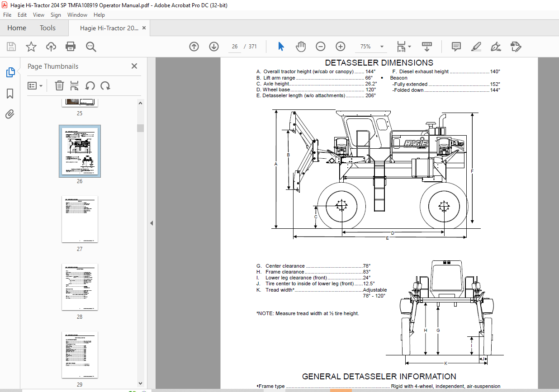Click the 'Diesel exhaust height' line
559x392 pixels.
coord(446,71)
